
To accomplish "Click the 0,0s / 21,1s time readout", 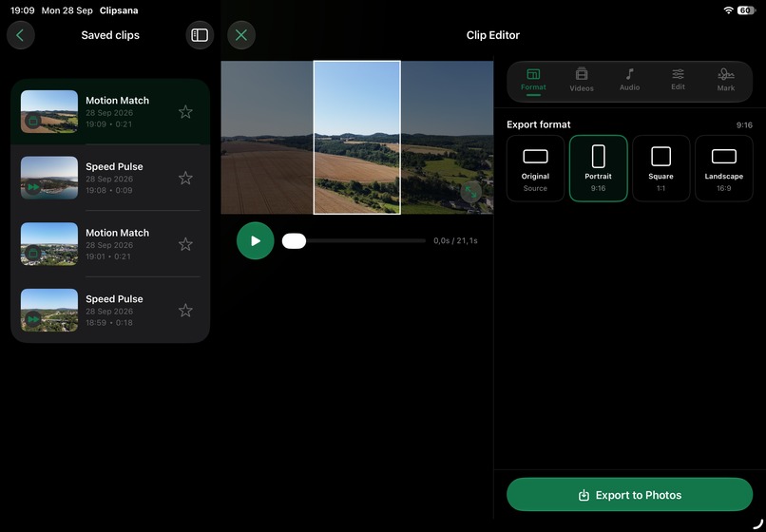I will pyautogui.click(x=455, y=241).
